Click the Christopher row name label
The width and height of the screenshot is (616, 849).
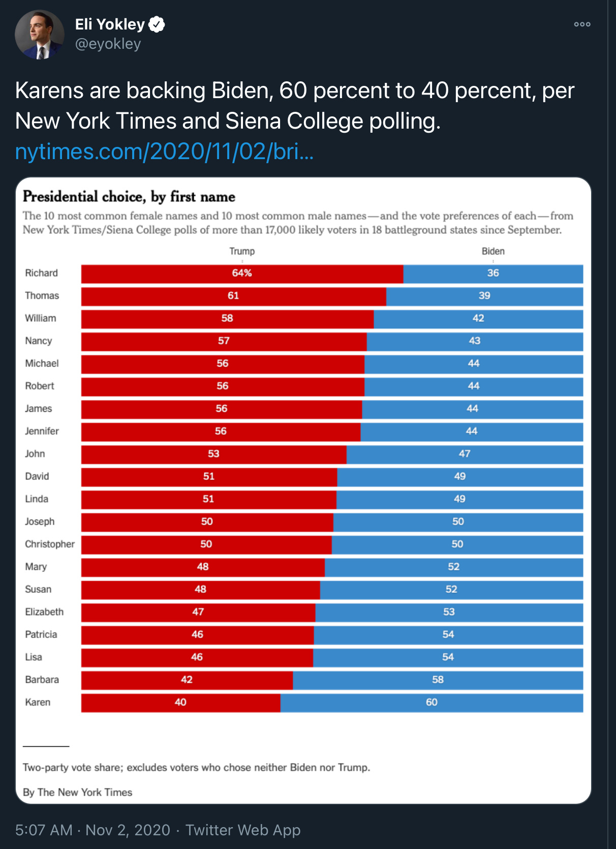50,544
